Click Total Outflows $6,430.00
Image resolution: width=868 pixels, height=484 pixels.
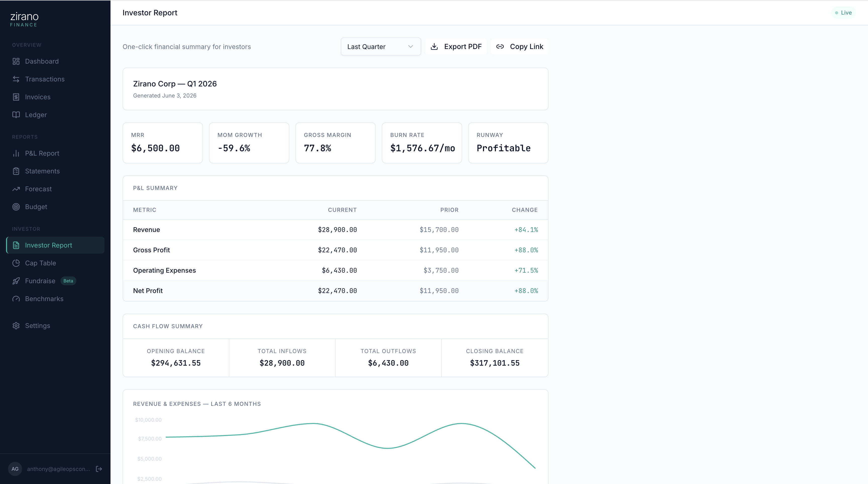(x=388, y=363)
